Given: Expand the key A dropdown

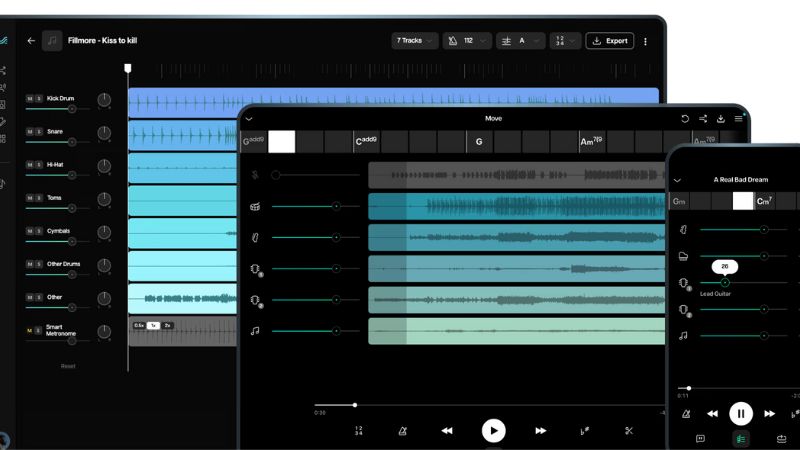Looking at the screenshot, I should click(521, 41).
